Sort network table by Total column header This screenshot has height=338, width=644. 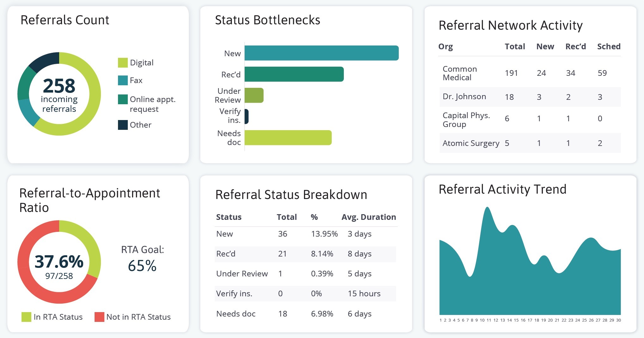tap(515, 46)
